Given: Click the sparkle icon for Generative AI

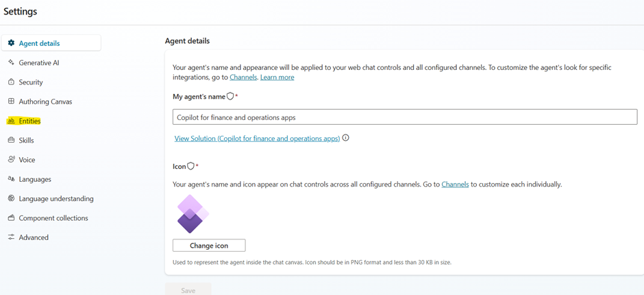Looking at the screenshot, I should [11, 62].
